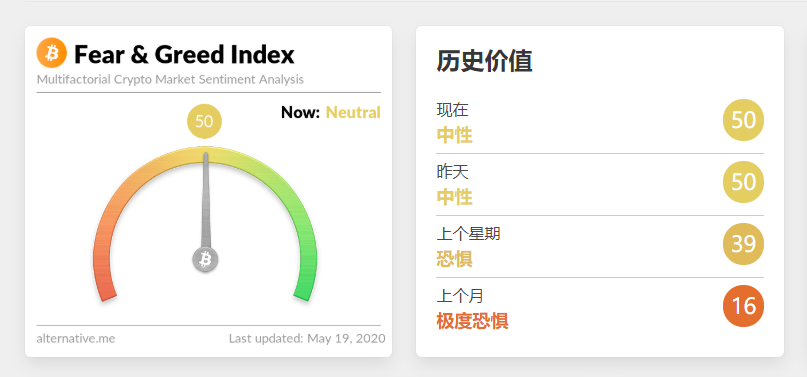Click the Last updated May 19, 2020 text
The width and height of the screenshot is (807, 377).
[307, 339]
